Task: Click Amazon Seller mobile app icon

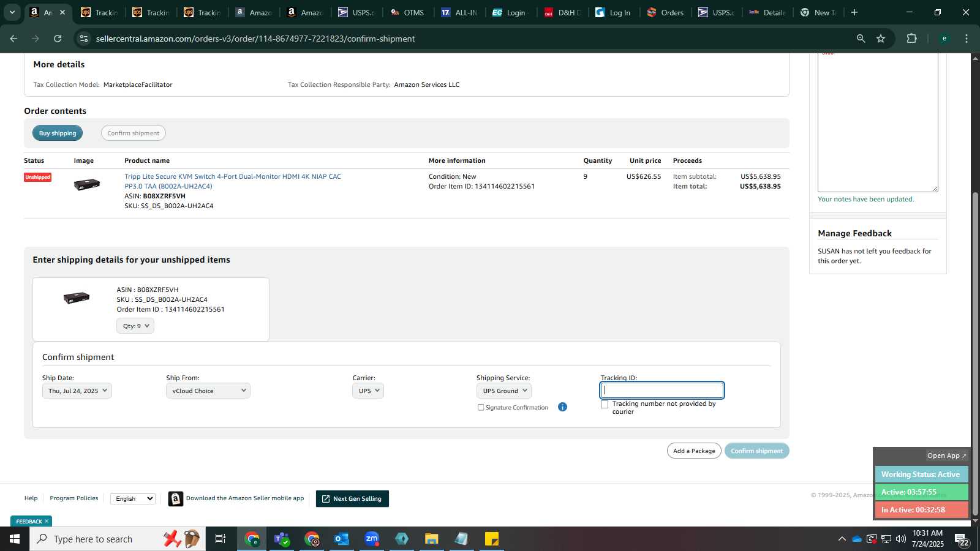Action: pyautogui.click(x=176, y=499)
